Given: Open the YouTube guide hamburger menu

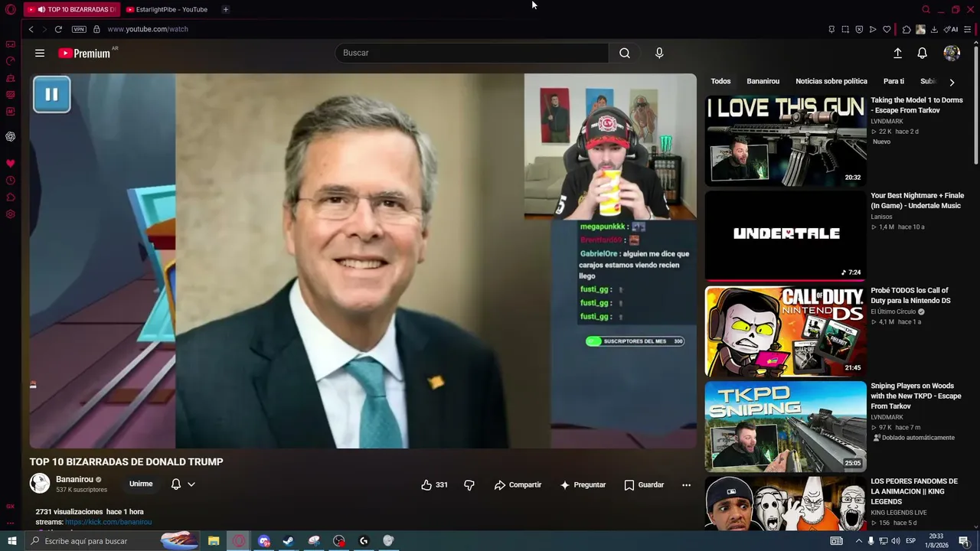Looking at the screenshot, I should tap(40, 53).
